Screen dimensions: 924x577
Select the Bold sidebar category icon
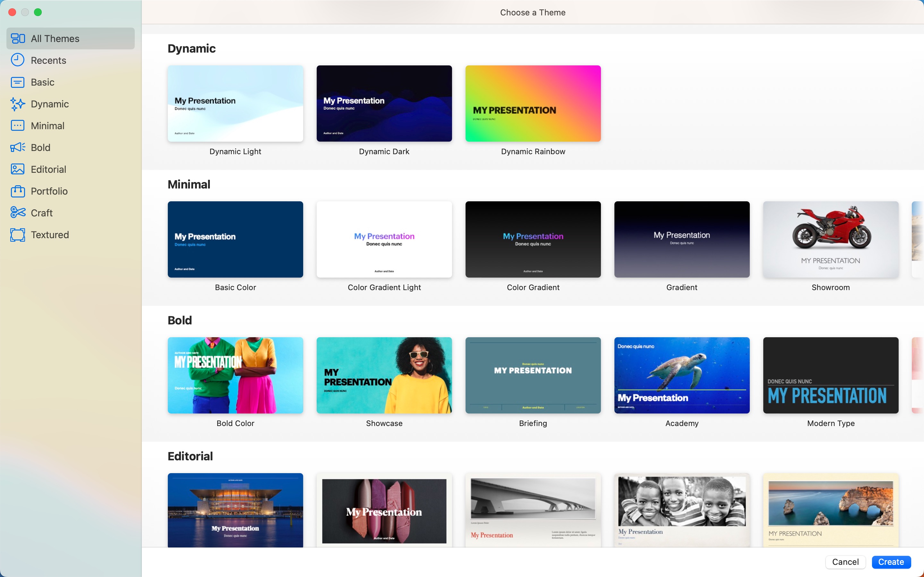(x=18, y=147)
